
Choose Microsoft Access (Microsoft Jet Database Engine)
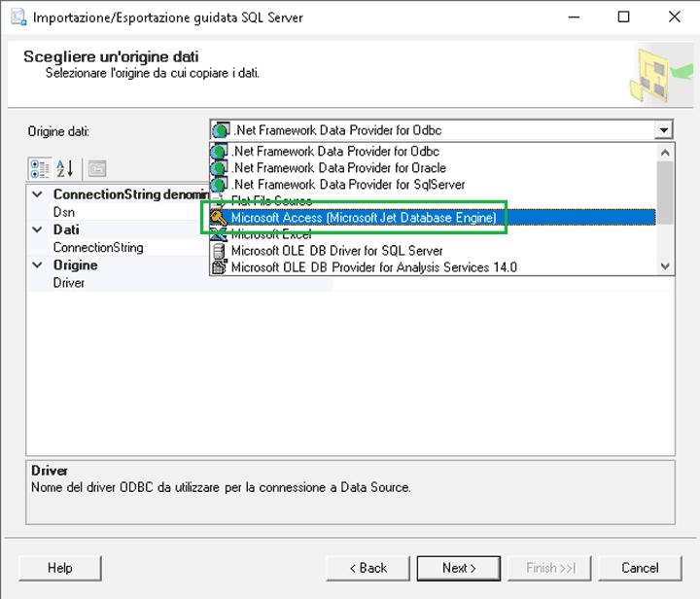pyautogui.click(x=433, y=218)
